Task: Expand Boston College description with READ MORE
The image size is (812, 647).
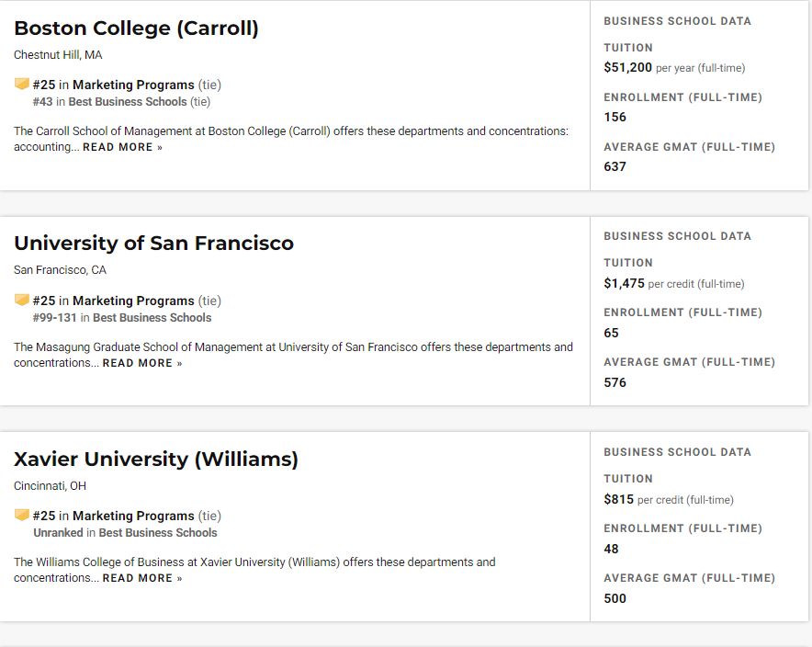Action: pyautogui.click(x=122, y=147)
